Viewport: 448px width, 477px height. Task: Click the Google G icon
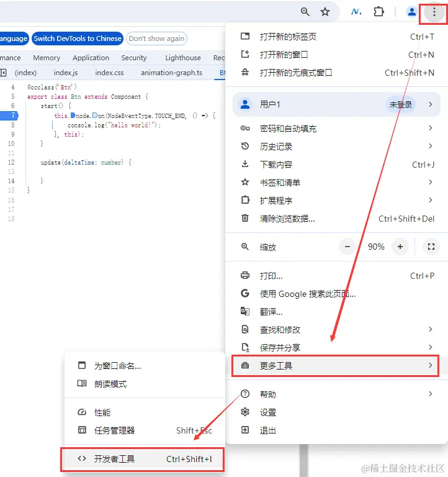tap(245, 293)
